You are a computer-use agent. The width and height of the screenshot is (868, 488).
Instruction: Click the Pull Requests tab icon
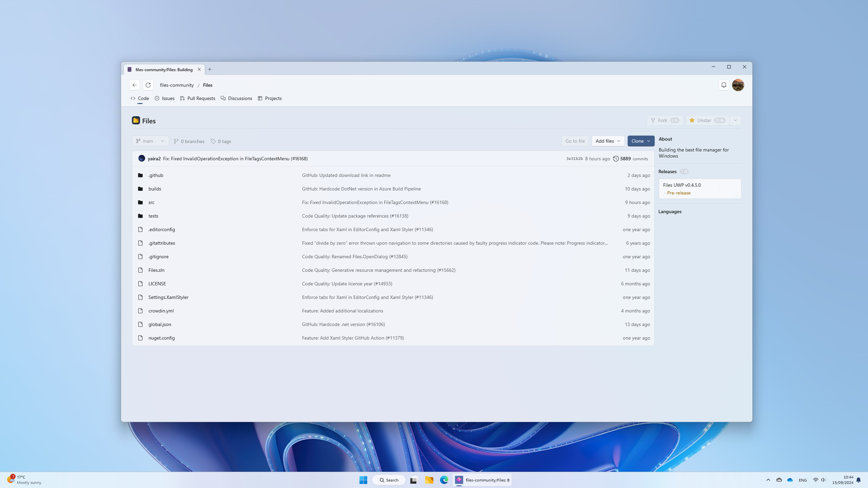182,98
